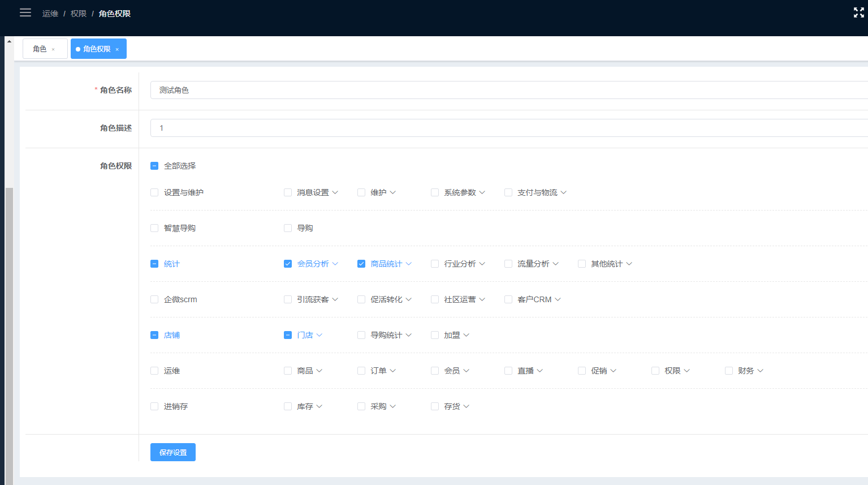
Task: Check the 导购 checkbox
Action: pos(288,228)
